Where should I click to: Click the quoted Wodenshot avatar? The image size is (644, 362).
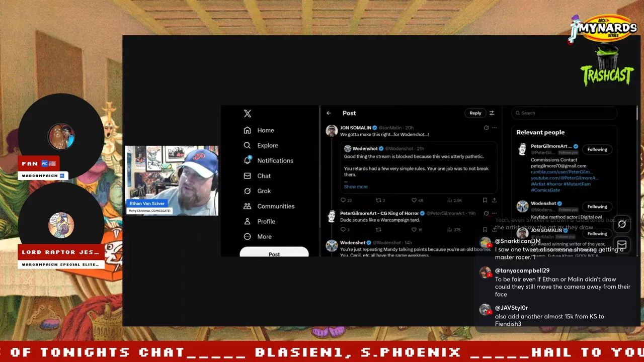(347, 149)
